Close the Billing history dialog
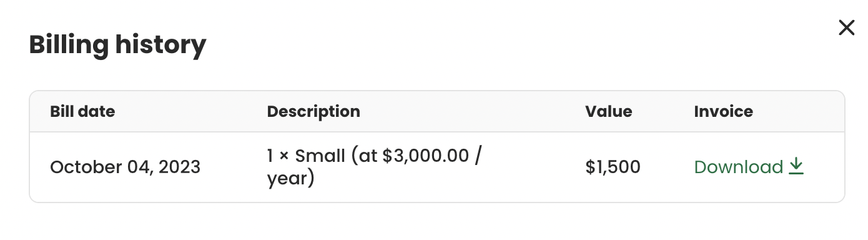This screenshot has width=868, height=240. click(846, 27)
